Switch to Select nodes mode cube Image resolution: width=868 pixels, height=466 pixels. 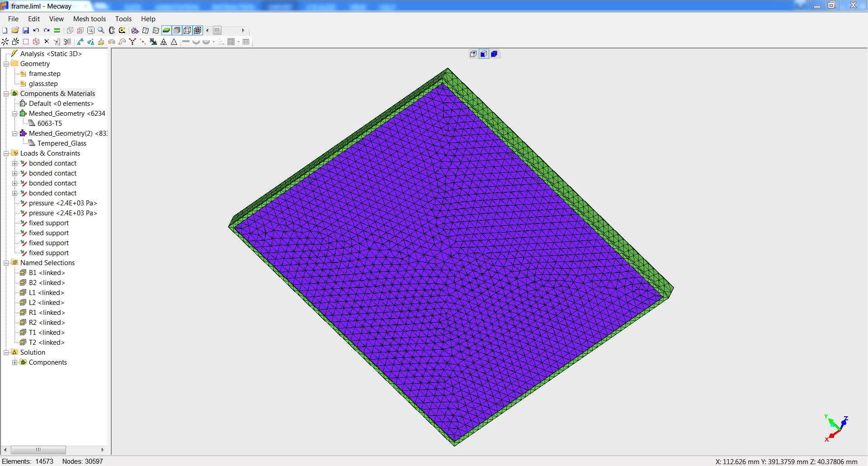pos(473,54)
